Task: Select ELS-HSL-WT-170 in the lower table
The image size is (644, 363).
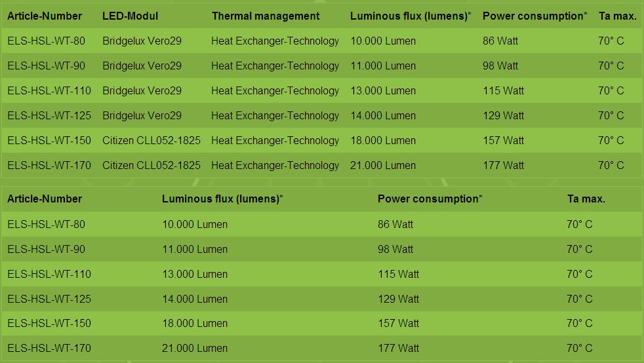Action: tap(49, 348)
